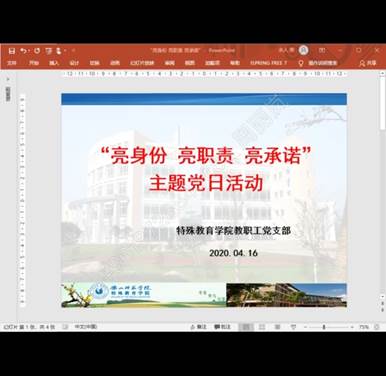Expand the collapsed thumbnail pane arrow
386x376 pixels.
point(8,79)
